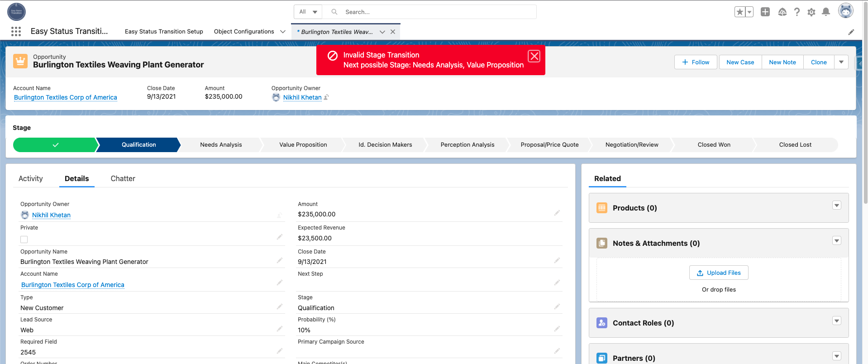
Task: Toggle the Private checkbox
Action: click(24, 239)
